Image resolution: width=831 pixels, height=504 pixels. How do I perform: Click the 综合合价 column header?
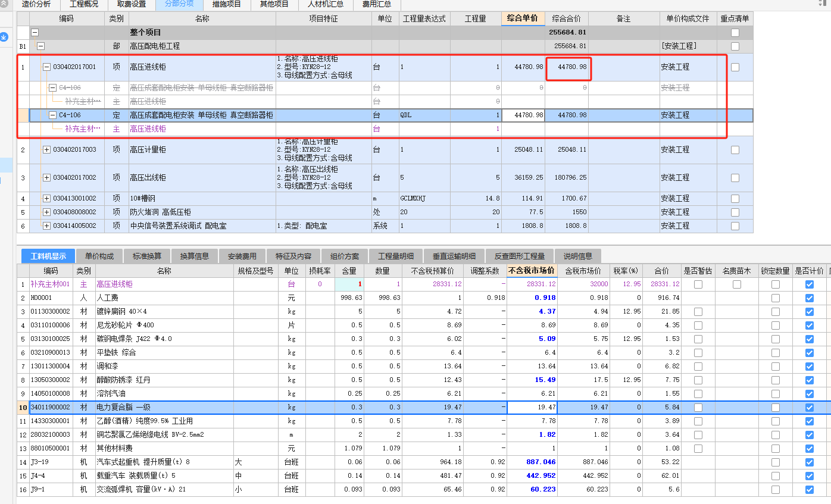566,19
